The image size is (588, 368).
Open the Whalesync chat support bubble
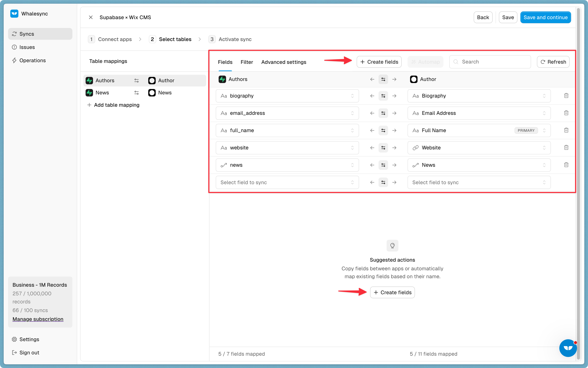point(568,348)
